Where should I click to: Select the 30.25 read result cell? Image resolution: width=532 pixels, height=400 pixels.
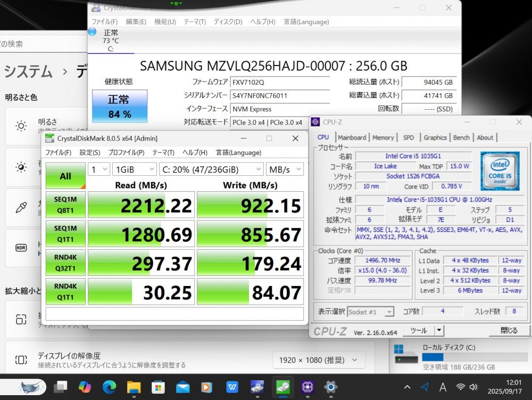(x=141, y=292)
